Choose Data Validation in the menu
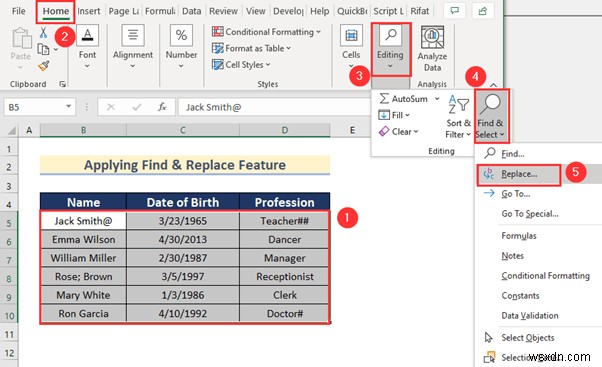Image resolution: width=602 pixels, height=367 pixels. (x=539, y=316)
